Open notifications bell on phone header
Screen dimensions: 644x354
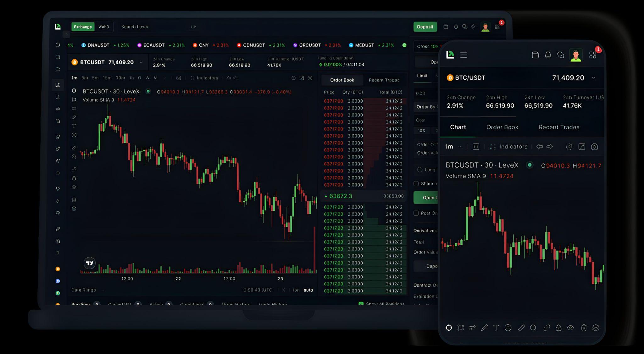[x=548, y=55]
